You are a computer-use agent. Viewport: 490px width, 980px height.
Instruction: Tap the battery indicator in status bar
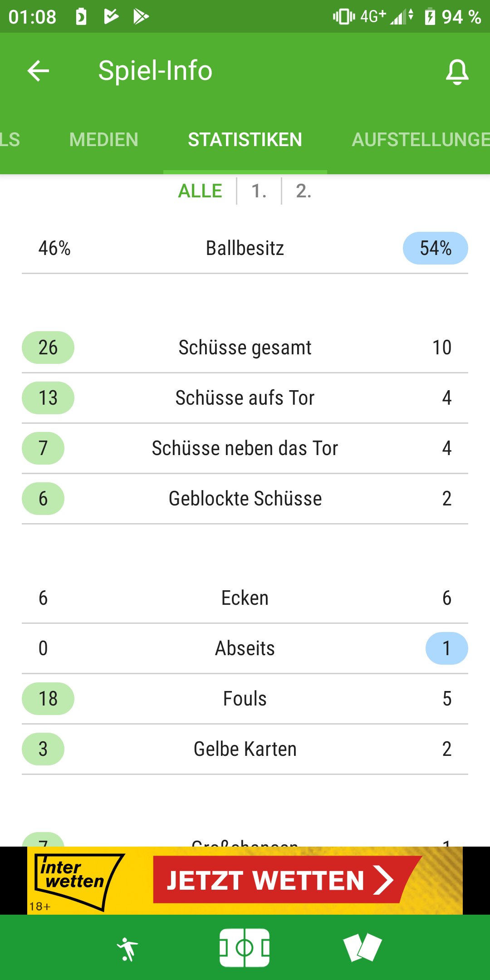430,17
